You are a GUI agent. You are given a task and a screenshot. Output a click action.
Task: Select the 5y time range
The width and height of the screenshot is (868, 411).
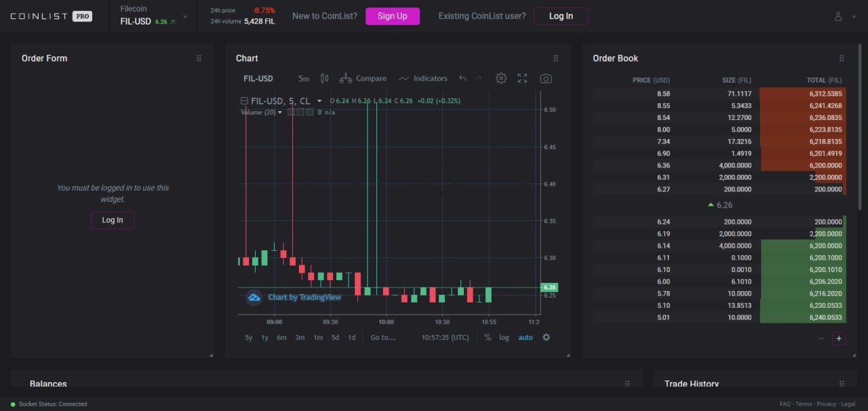click(x=249, y=337)
